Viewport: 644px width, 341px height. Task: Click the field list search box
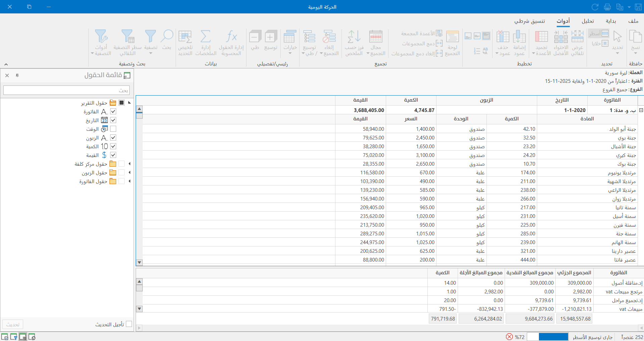(x=66, y=90)
